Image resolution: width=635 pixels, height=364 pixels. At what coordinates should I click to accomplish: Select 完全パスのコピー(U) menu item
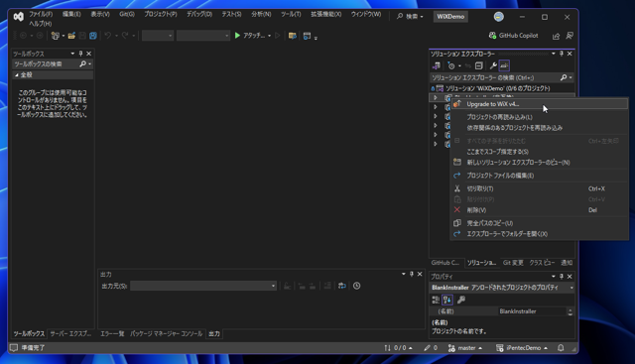(540, 223)
